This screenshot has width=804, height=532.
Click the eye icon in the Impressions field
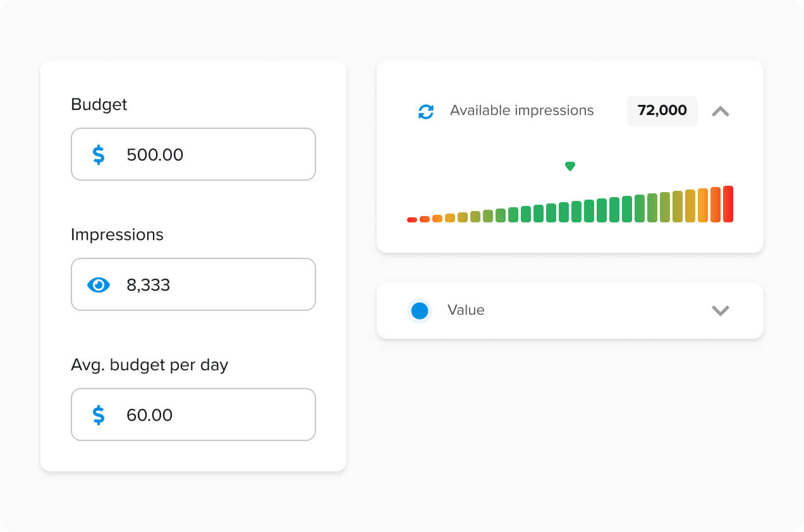click(x=99, y=285)
